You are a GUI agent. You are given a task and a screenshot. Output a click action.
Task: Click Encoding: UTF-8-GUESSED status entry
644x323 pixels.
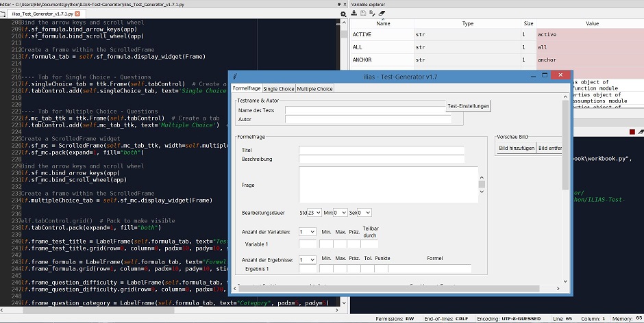[509, 318]
